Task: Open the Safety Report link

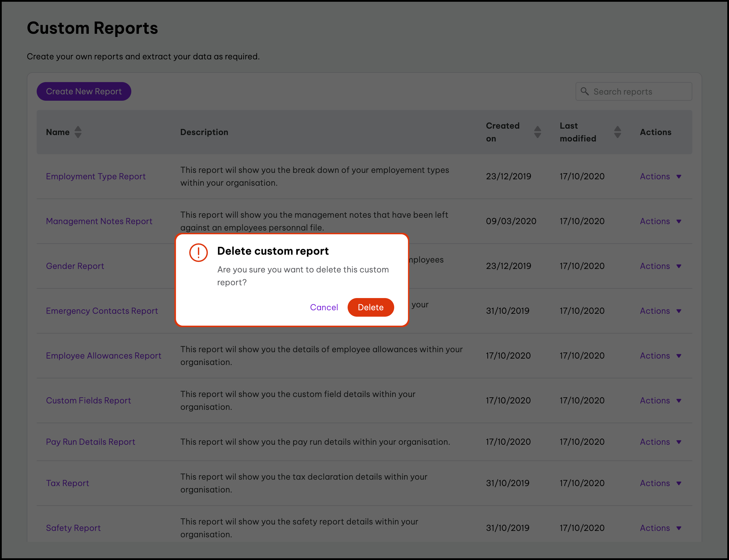Action: click(73, 528)
